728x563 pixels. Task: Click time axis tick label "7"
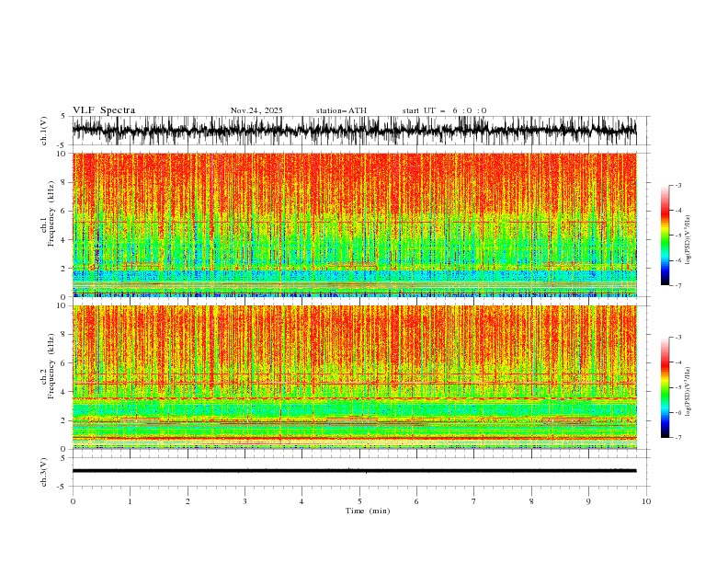tap(474, 501)
